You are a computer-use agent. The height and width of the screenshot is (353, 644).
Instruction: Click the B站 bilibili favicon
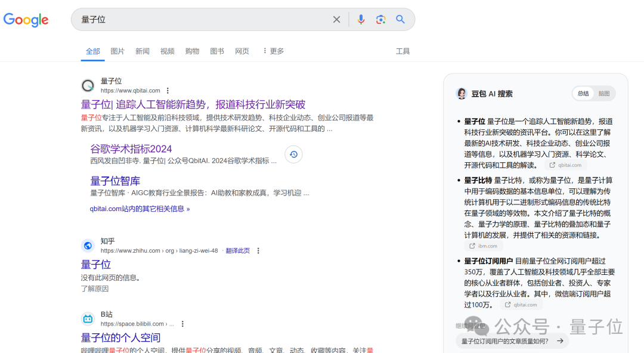(88, 319)
